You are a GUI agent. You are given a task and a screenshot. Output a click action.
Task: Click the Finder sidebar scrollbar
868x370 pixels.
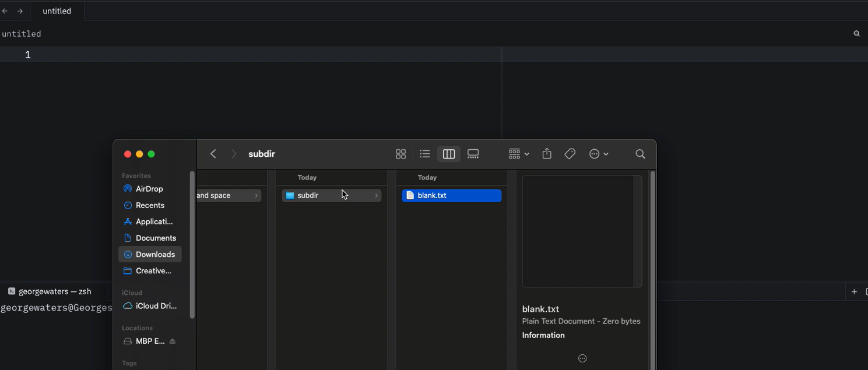[x=192, y=245]
